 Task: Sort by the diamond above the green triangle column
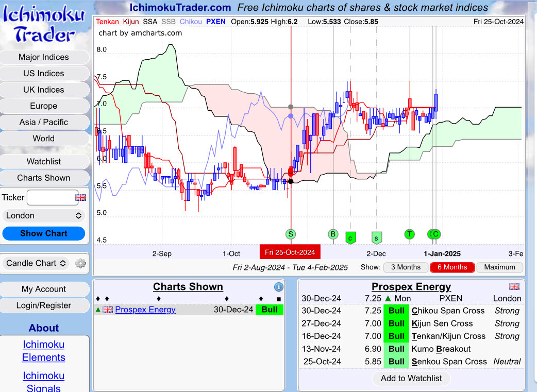98,299
